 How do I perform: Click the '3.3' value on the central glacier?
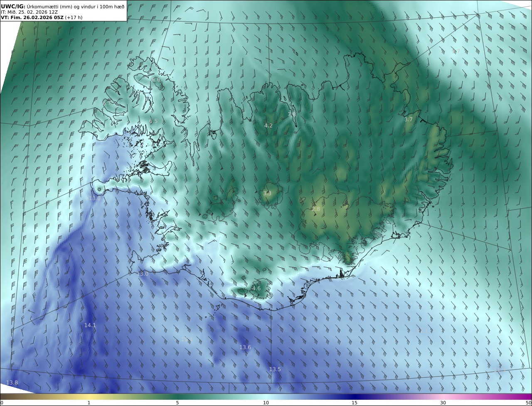pos(267,193)
